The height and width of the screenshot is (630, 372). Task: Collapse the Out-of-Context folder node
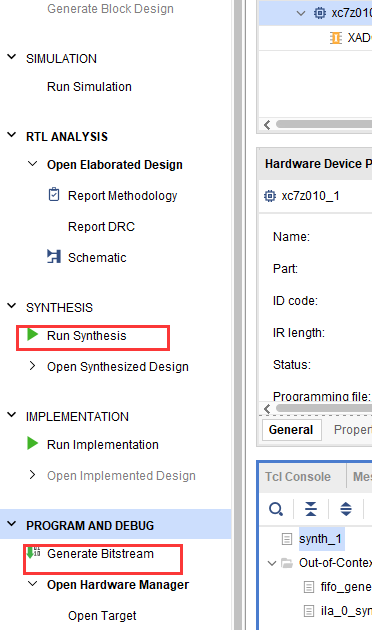272,563
